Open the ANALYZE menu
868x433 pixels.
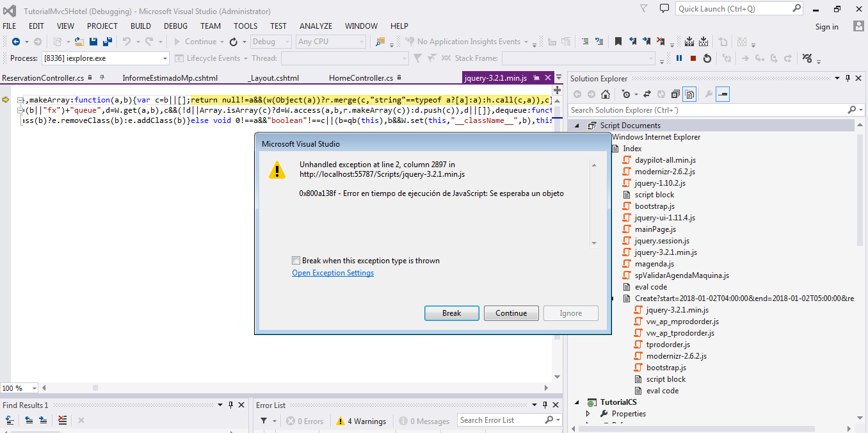pyautogui.click(x=316, y=26)
